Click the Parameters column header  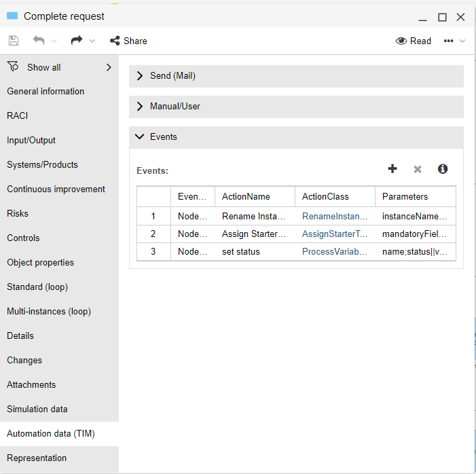click(x=416, y=196)
